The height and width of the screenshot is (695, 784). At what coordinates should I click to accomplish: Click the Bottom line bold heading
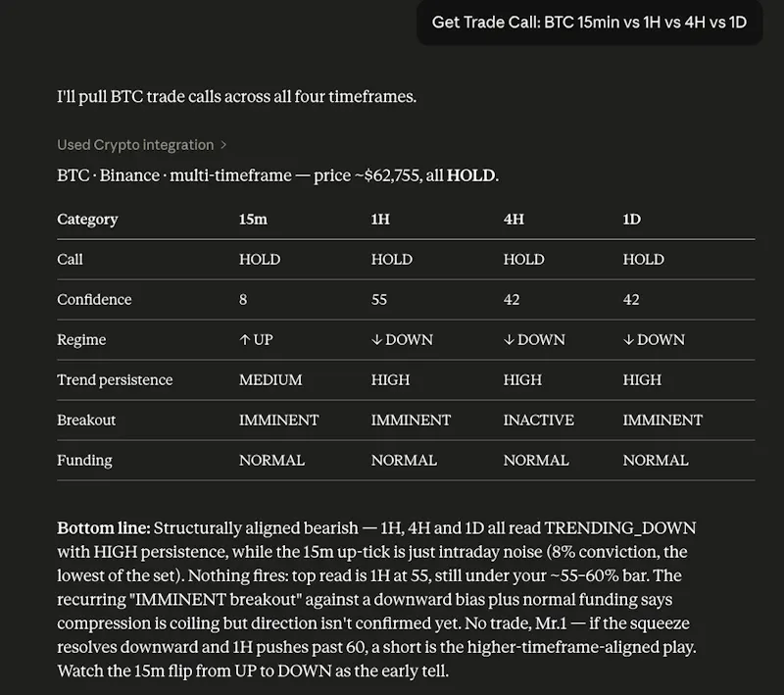click(x=104, y=528)
